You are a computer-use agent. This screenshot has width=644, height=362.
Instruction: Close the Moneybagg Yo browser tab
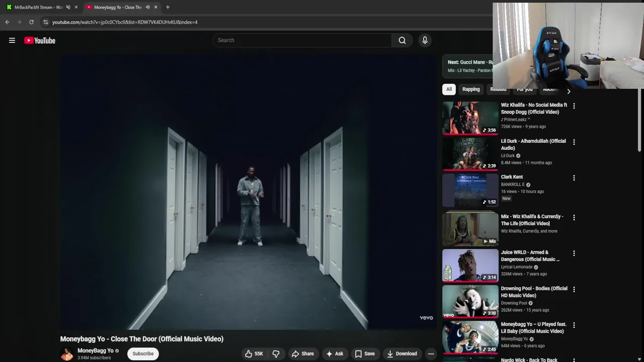point(155,7)
